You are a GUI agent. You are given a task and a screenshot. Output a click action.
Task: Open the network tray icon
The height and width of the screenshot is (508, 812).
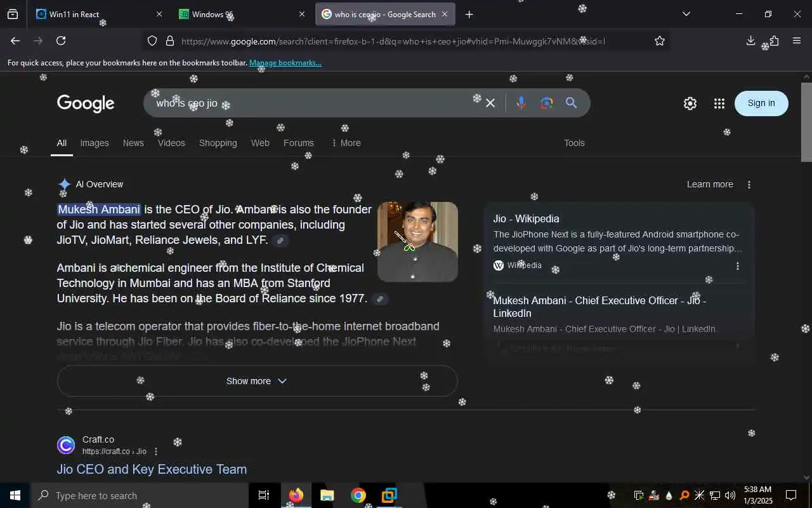pyautogui.click(x=715, y=495)
